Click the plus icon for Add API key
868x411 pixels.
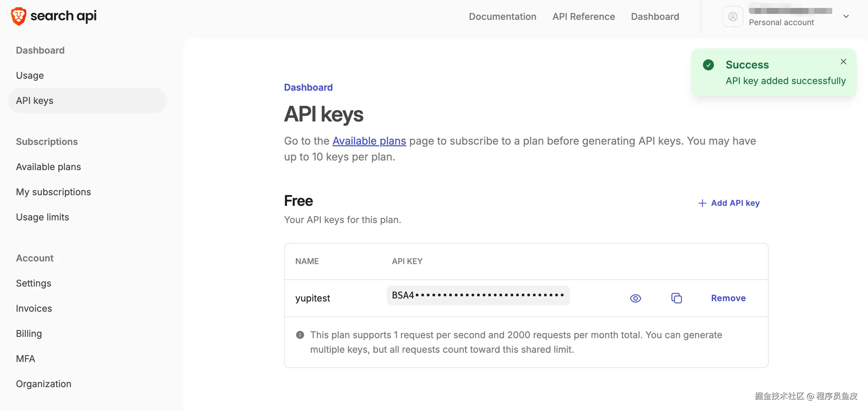click(702, 203)
